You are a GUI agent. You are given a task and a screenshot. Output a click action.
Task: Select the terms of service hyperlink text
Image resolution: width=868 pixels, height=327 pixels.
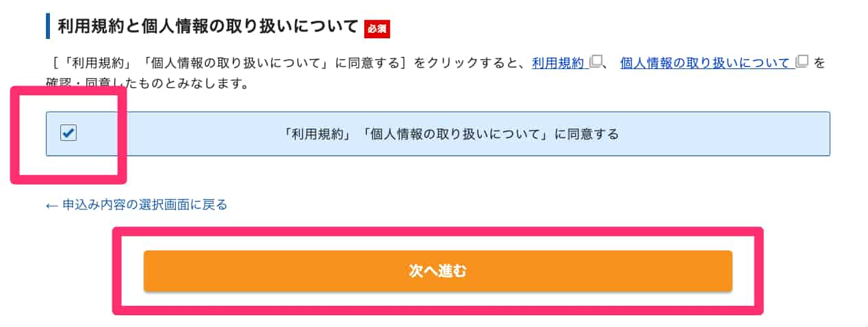pyautogui.click(x=558, y=63)
